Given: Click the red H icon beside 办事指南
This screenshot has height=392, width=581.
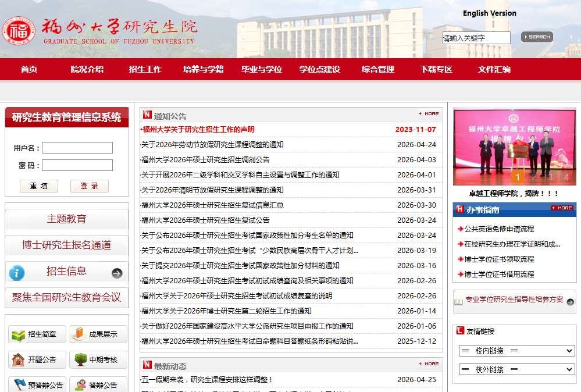Looking at the screenshot, I should (460, 209).
